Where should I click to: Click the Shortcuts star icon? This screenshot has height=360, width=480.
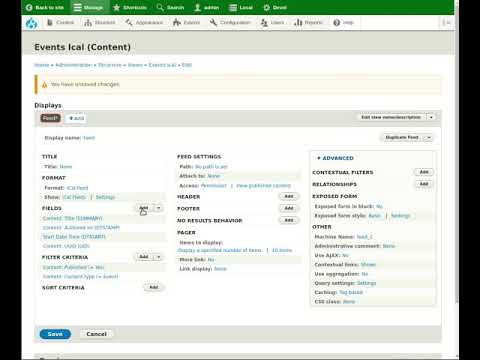click(116, 7)
